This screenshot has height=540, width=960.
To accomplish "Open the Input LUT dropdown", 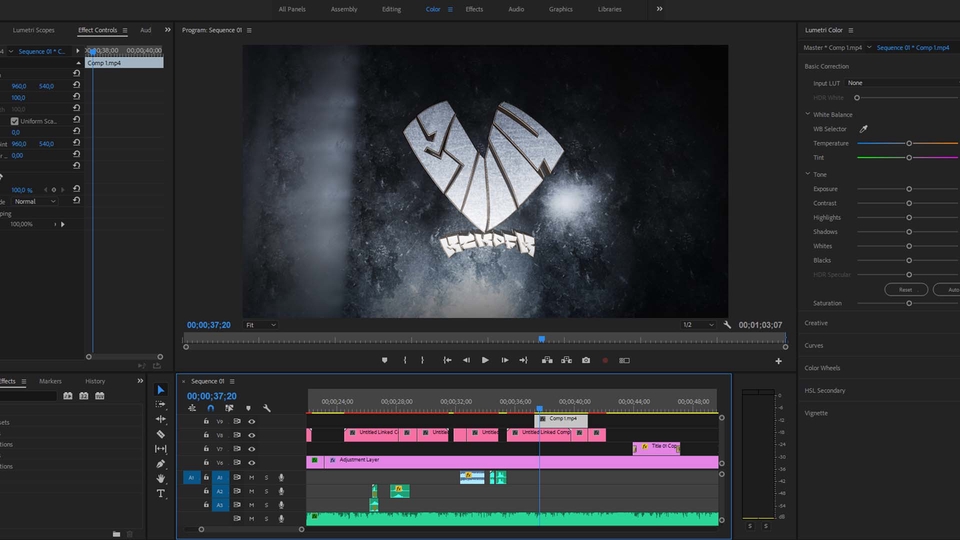I will [902, 83].
